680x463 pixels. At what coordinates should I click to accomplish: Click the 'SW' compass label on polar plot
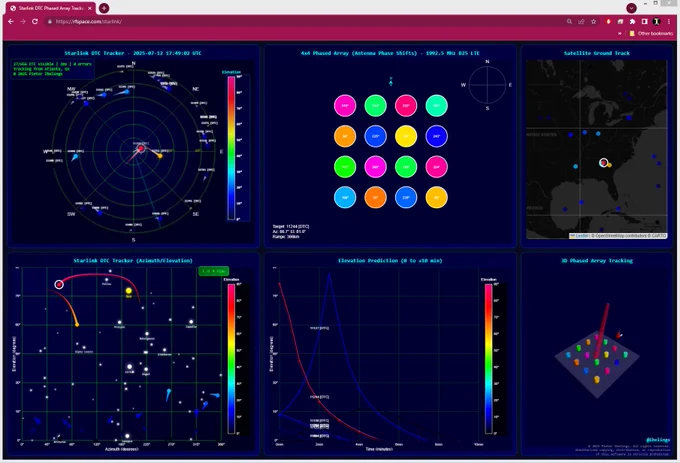(x=71, y=214)
